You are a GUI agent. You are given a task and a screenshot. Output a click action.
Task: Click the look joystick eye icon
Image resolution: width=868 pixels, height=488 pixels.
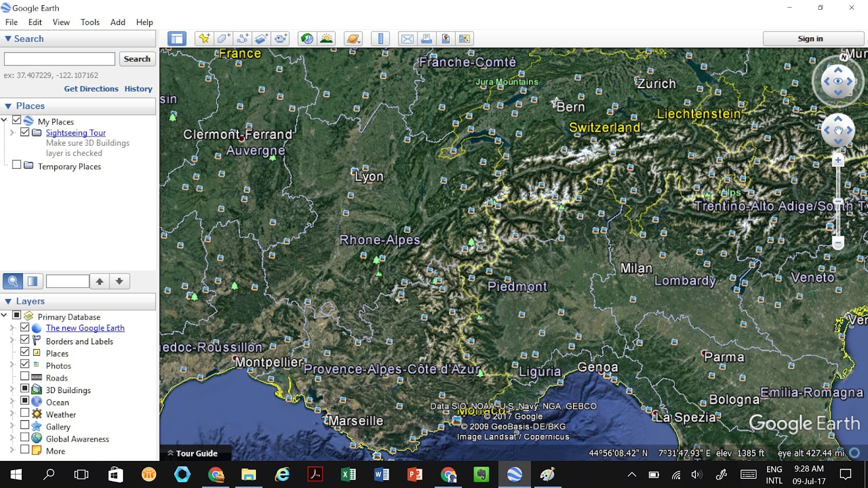click(838, 81)
